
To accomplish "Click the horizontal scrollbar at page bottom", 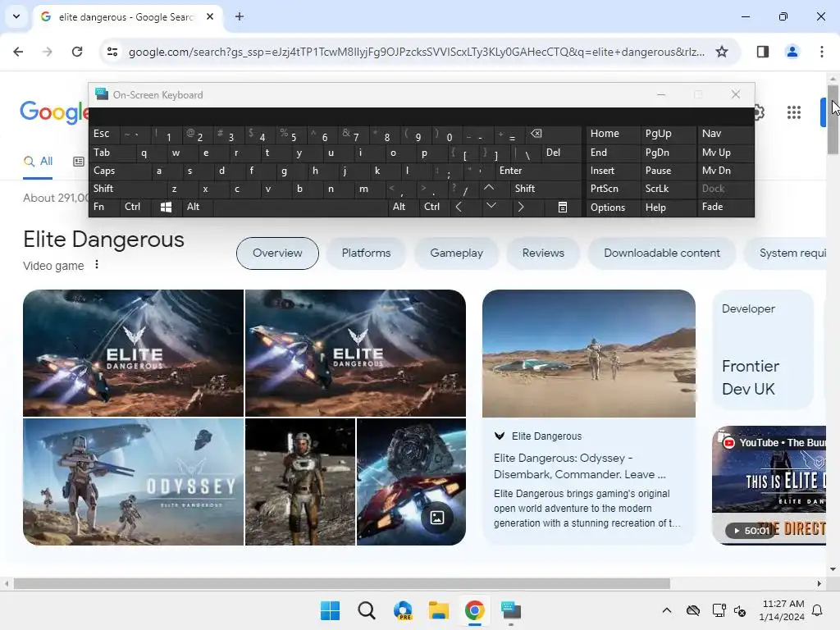I will click(x=341, y=583).
